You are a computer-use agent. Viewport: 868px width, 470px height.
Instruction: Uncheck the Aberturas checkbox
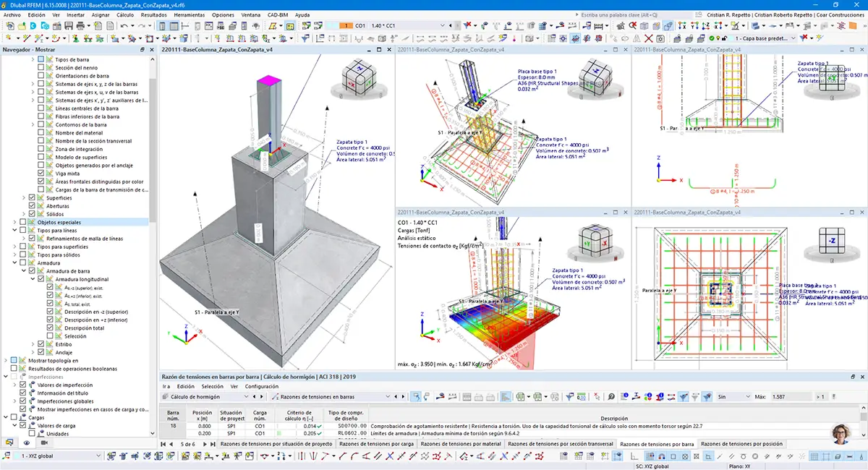coord(32,206)
